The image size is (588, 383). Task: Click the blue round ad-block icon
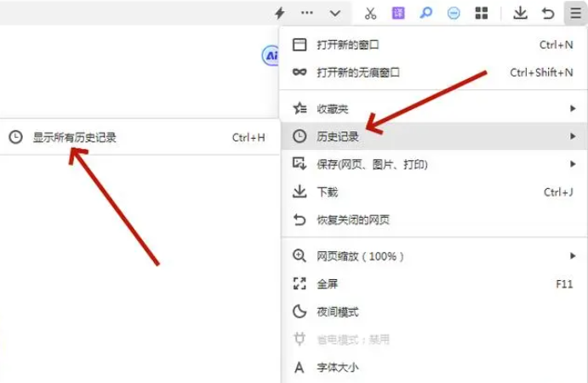coord(454,14)
